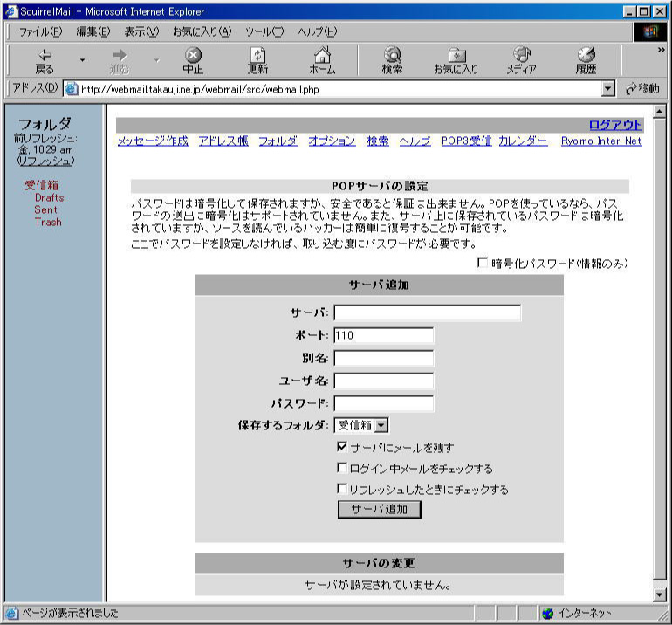Enable リフレッシュしたときにチェックする checkbox
Viewport: 672px width, 625px height.
point(341,489)
